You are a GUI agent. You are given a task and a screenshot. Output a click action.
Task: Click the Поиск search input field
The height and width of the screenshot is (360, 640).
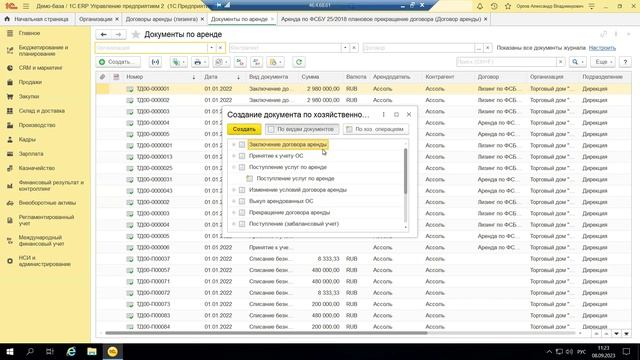tap(507, 62)
